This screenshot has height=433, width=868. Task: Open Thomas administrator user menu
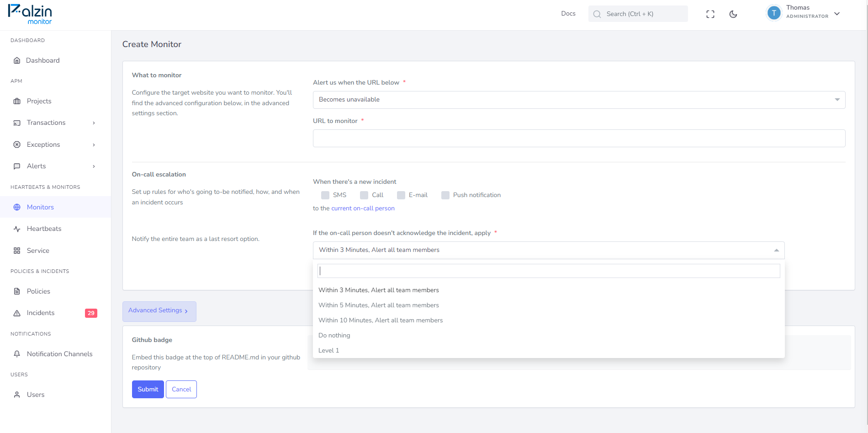pyautogui.click(x=804, y=14)
